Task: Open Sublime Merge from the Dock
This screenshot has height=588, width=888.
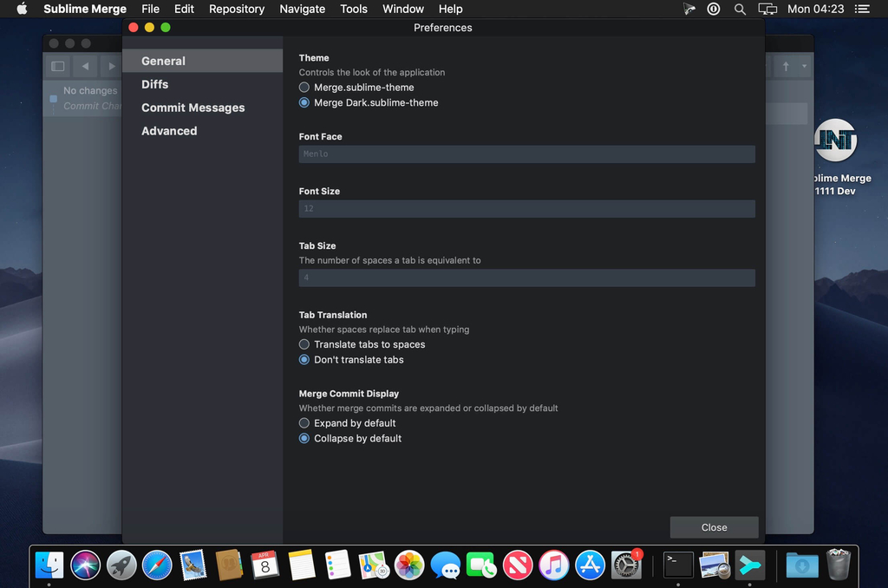Action: [x=750, y=565]
